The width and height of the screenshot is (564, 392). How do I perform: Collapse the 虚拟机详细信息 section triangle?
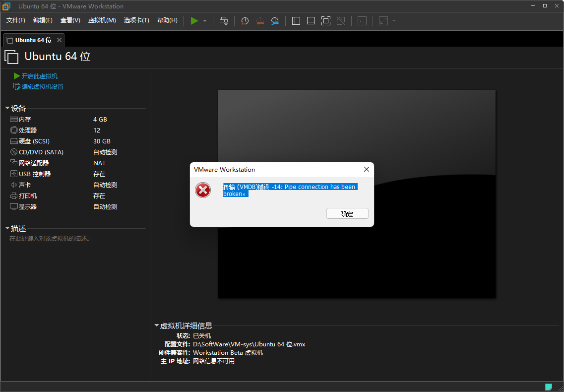(x=156, y=326)
